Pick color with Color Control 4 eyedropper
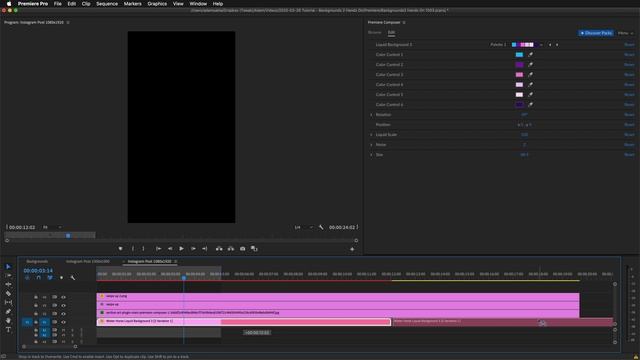The height and width of the screenshot is (360, 640). coord(531,84)
